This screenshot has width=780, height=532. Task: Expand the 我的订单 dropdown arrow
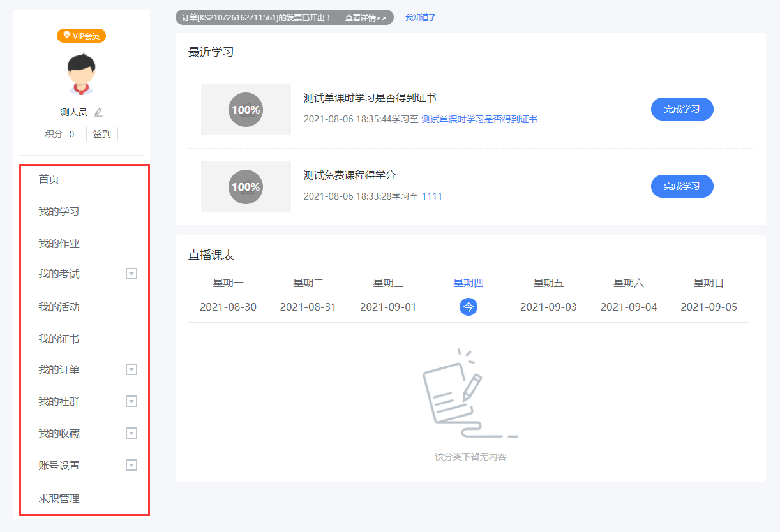coord(131,370)
